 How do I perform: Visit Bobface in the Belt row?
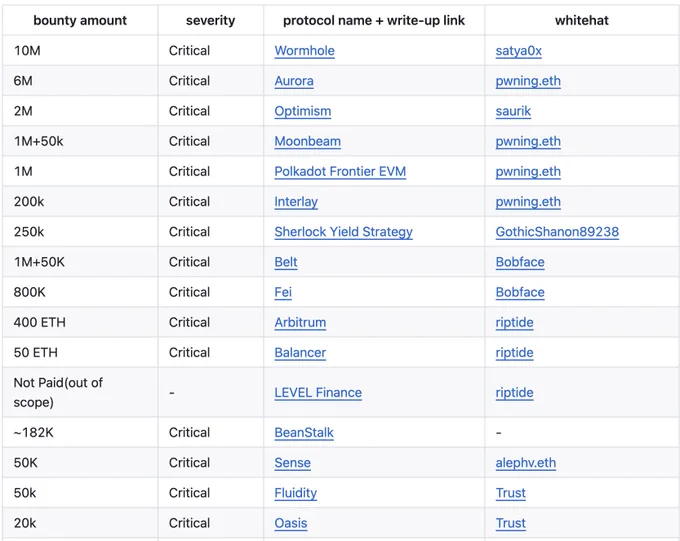point(520,262)
